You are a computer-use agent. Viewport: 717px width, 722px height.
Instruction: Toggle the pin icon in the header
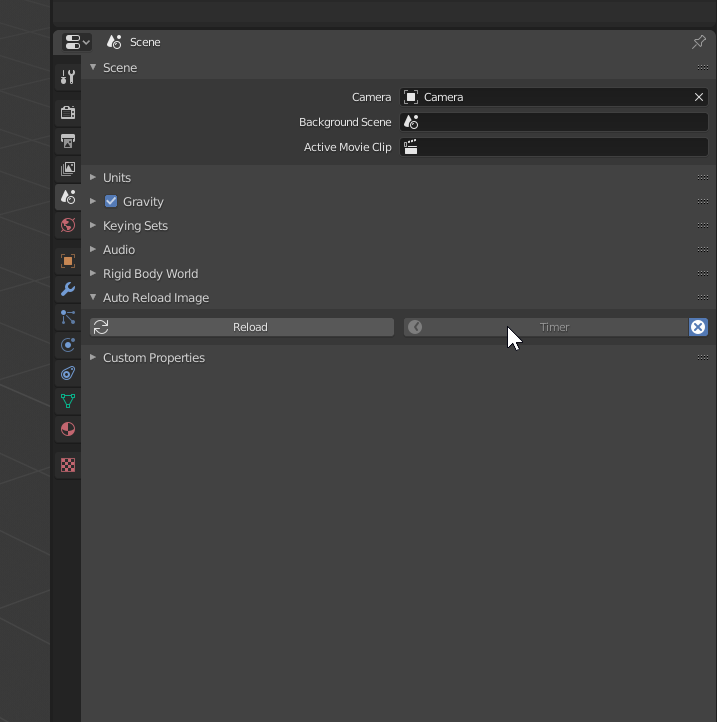tap(699, 42)
